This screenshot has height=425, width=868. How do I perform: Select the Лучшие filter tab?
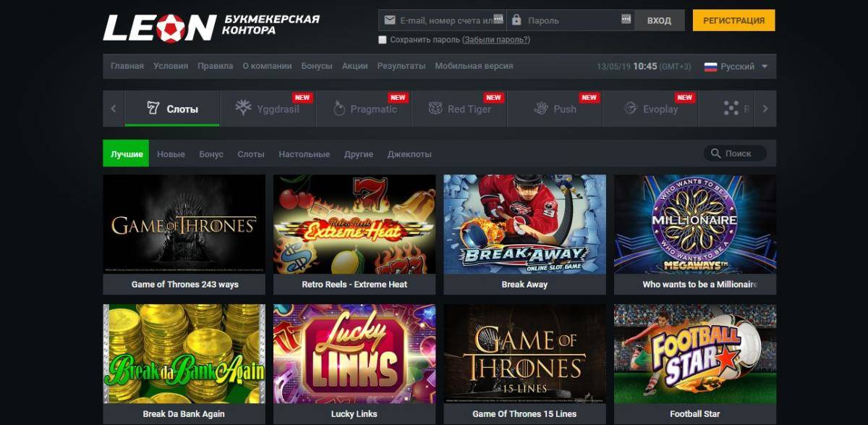tap(126, 153)
